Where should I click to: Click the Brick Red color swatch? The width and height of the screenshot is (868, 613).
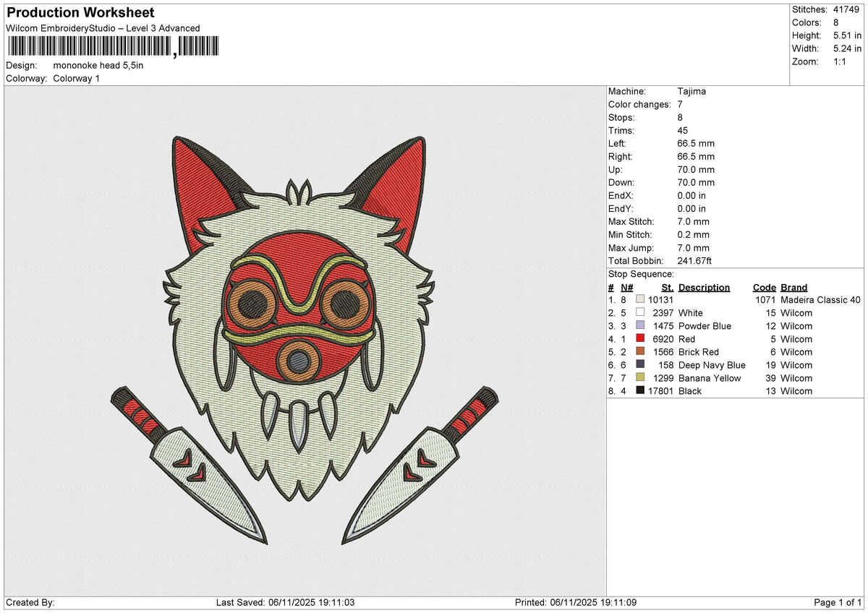[x=640, y=352]
